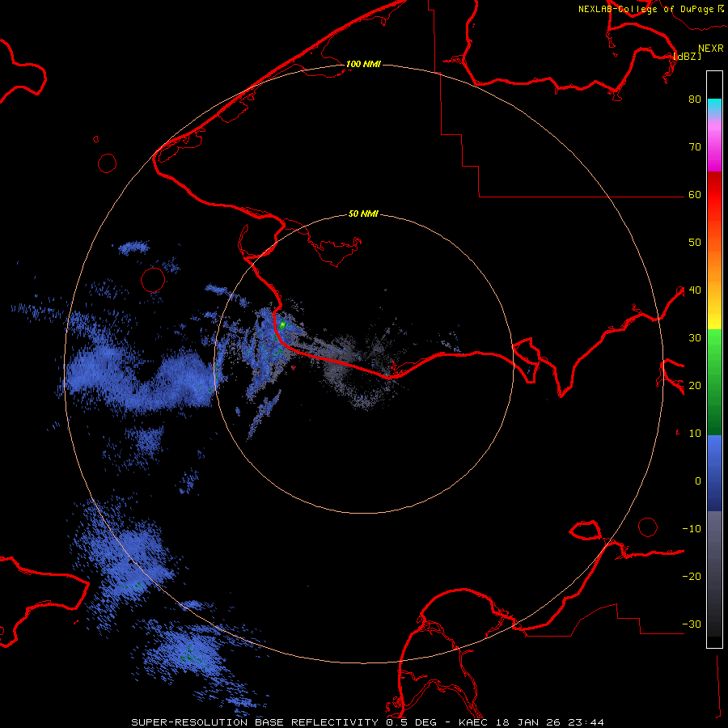Click the -30 value on color scale
Viewport: 728px width, 728px height.
click(x=692, y=624)
